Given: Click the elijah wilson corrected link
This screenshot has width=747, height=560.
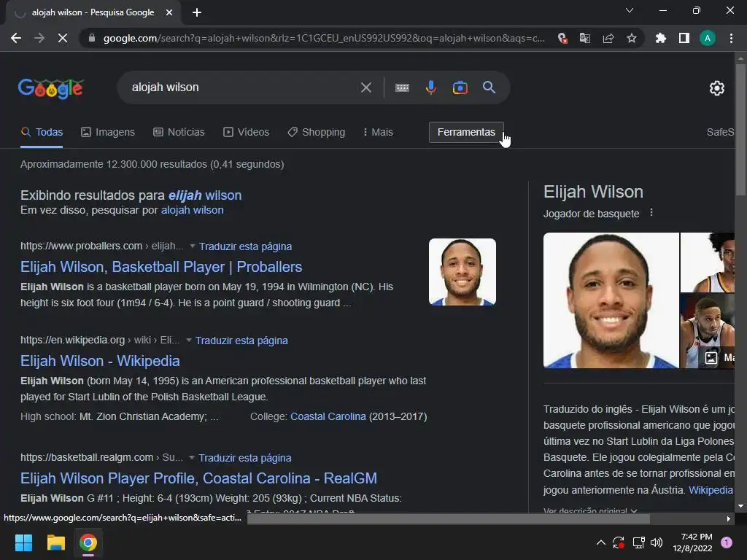Looking at the screenshot, I should tap(205, 195).
